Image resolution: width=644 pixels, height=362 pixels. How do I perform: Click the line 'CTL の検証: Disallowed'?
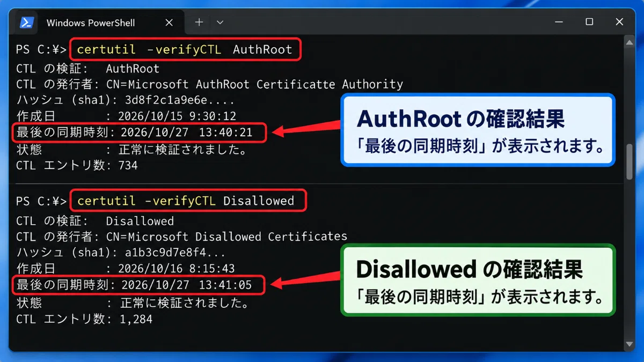pos(95,221)
